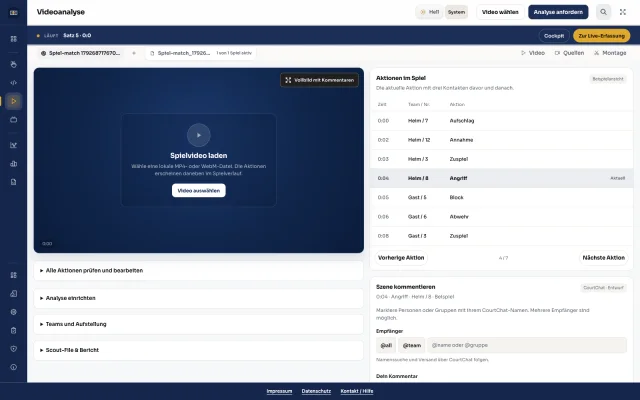Click the magnifier search icon in the header

(603, 12)
